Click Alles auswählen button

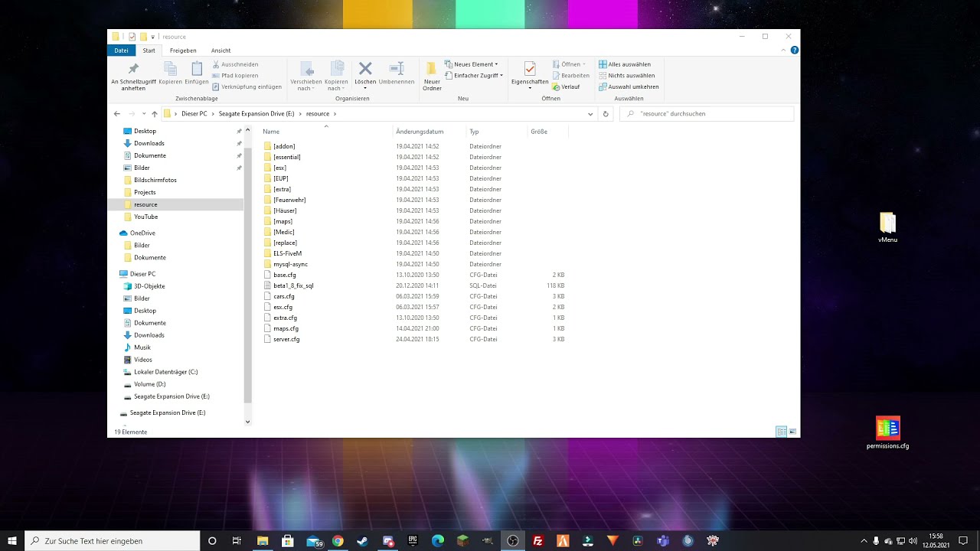click(625, 64)
